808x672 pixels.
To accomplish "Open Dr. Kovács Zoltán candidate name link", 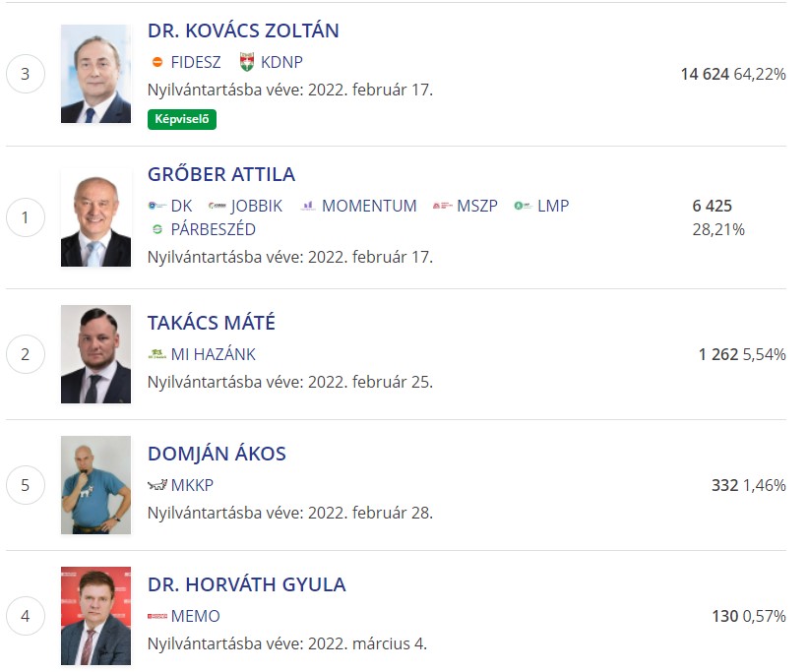I will pos(243,31).
